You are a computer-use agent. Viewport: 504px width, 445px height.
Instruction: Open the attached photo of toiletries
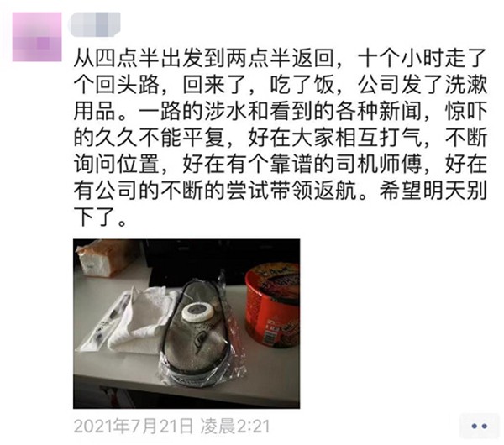pos(186,323)
